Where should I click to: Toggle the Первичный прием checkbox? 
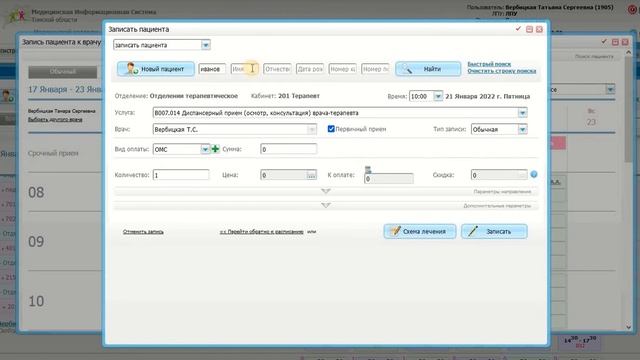coord(331,129)
